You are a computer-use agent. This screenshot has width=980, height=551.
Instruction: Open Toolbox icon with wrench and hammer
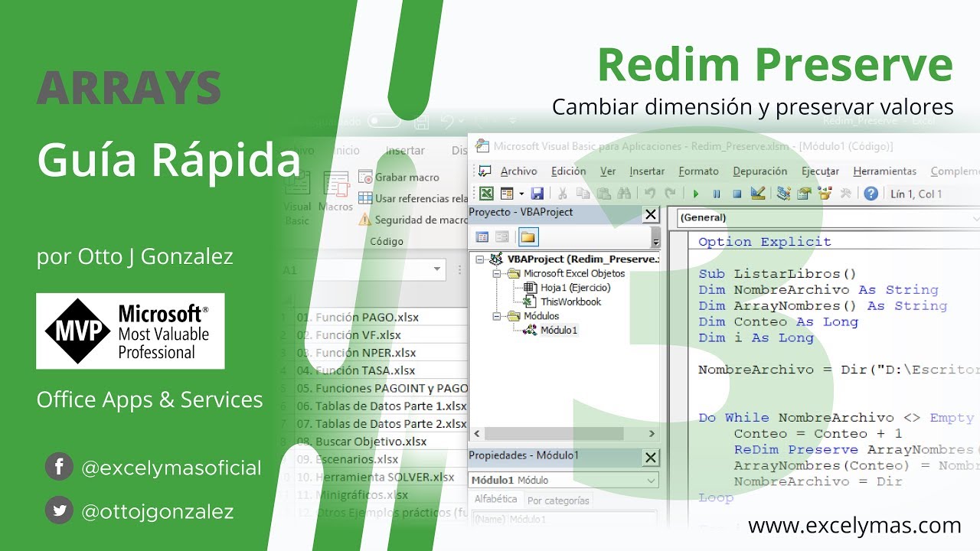(x=845, y=194)
